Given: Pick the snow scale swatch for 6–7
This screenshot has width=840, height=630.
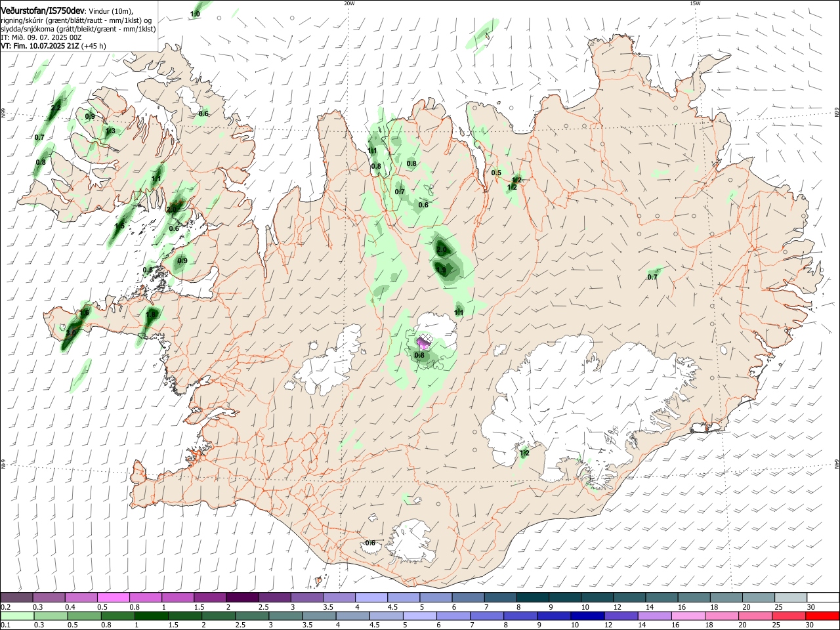Looking at the screenshot, I should click(469, 597).
